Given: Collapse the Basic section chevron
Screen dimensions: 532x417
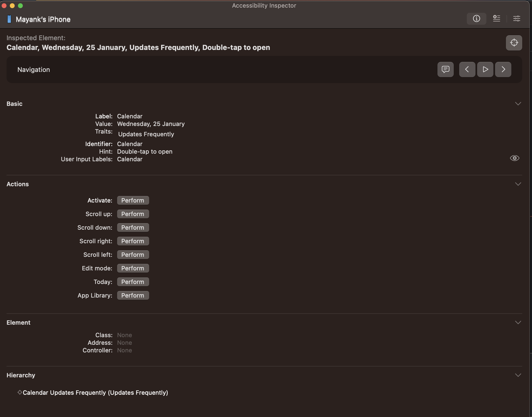Looking at the screenshot, I should tap(518, 104).
